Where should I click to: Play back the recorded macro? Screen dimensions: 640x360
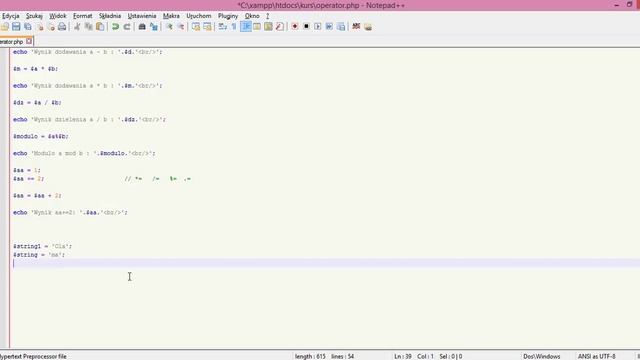(x=318, y=27)
